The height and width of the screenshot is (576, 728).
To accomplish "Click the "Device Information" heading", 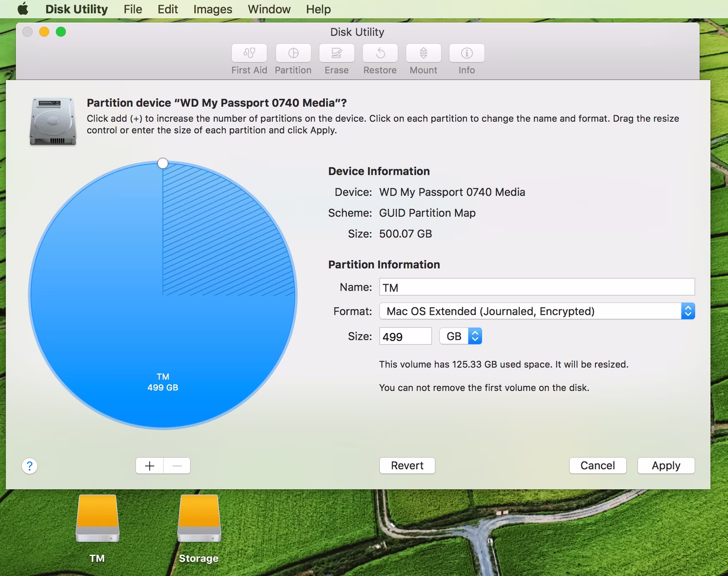I will (379, 171).
